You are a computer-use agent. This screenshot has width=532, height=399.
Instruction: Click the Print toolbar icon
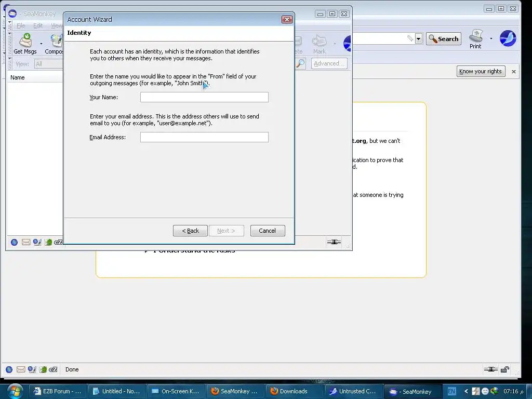(x=475, y=39)
